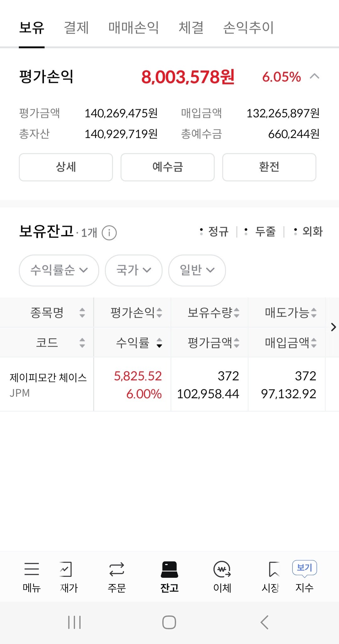Switch to the 손익추이 tab
The image size is (339, 644).
point(248,28)
